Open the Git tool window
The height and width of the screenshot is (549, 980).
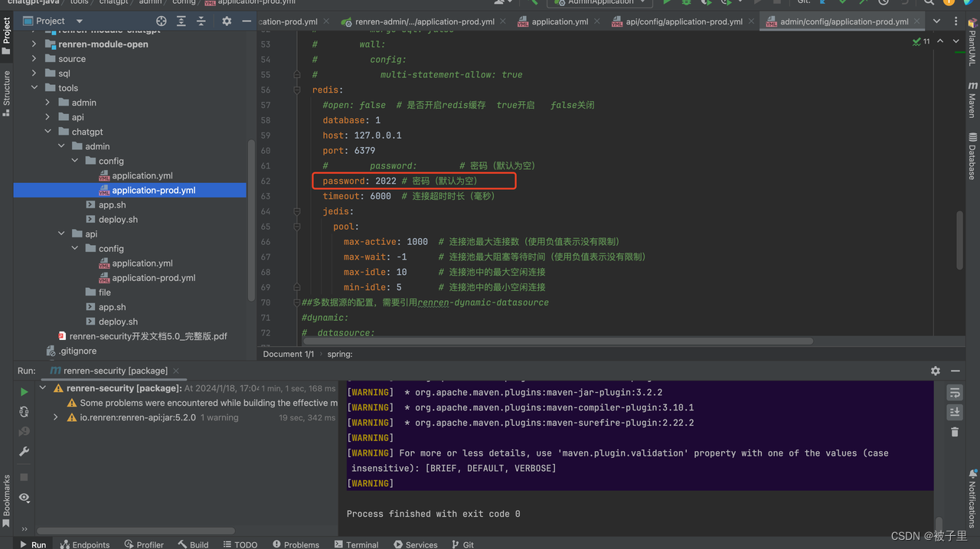[463, 544]
